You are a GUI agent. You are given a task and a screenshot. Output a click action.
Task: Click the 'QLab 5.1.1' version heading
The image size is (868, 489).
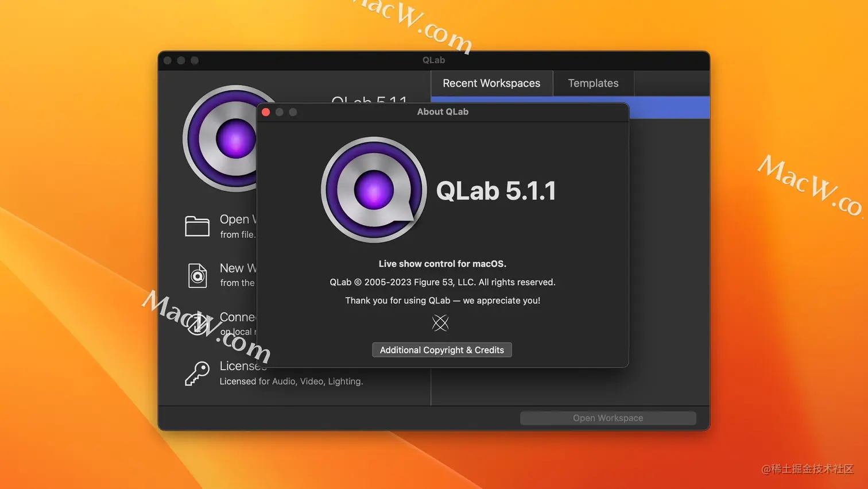[496, 191]
